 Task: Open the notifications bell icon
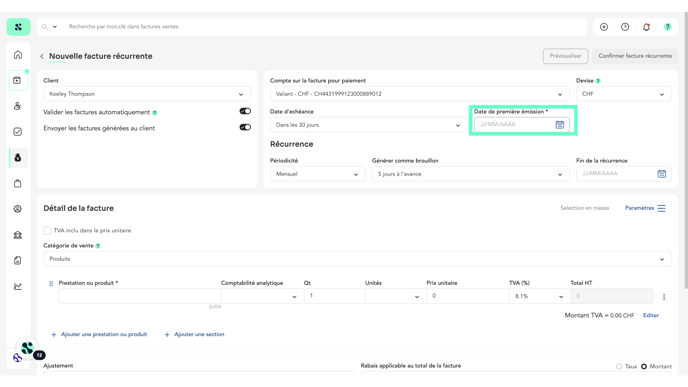(x=646, y=27)
